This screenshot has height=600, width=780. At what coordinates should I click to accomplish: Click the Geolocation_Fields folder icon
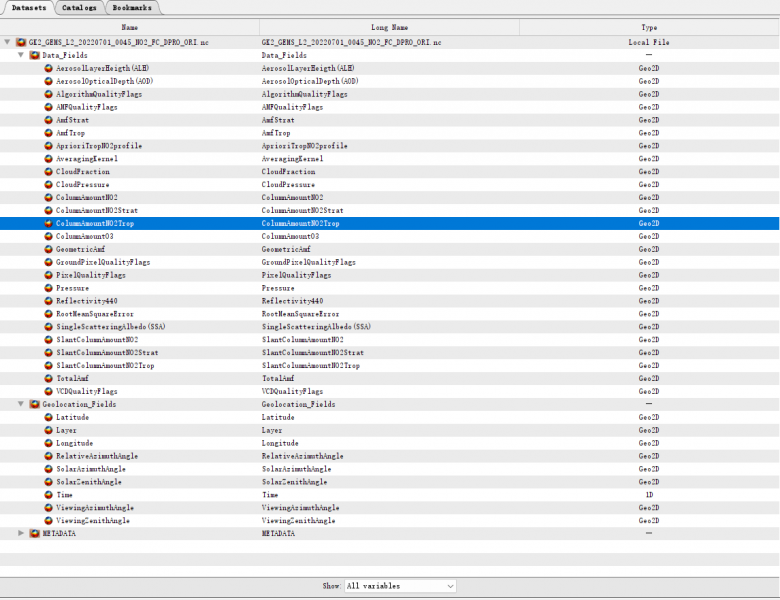34,404
